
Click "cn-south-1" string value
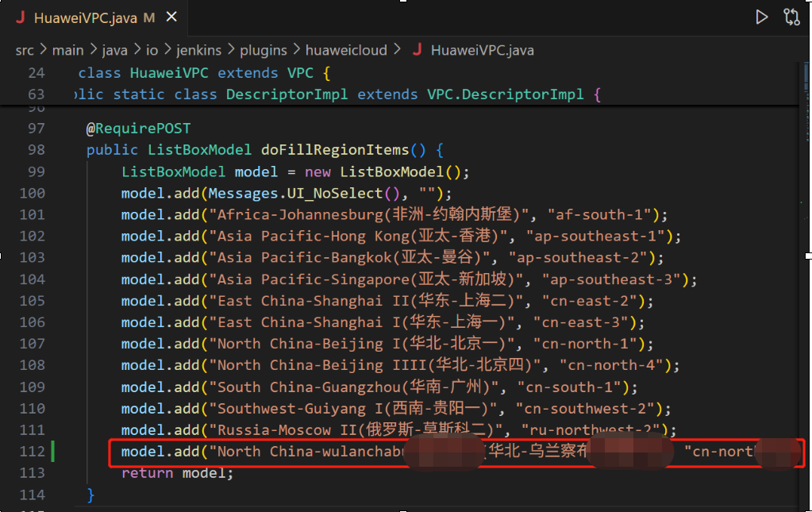(569, 387)
